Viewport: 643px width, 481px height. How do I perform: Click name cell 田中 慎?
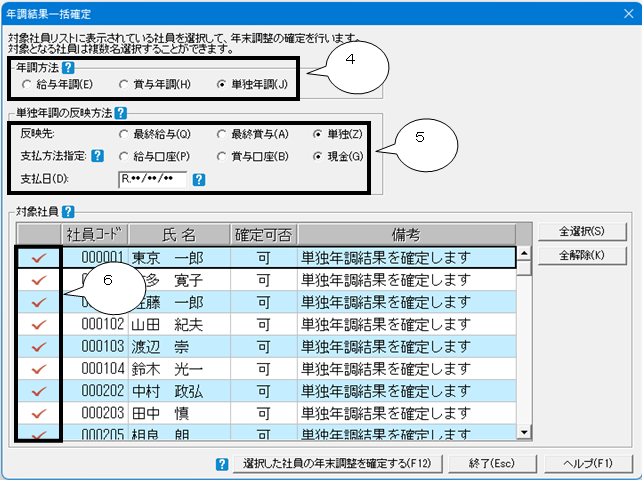pos(179,413)
